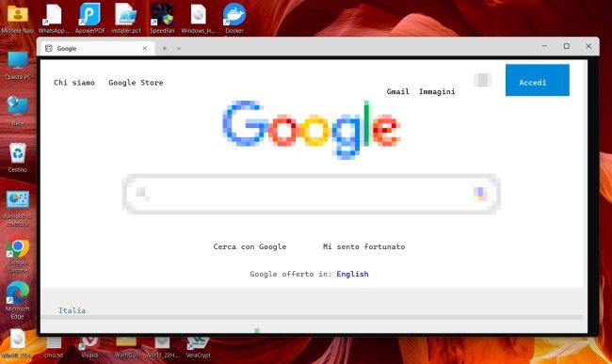Click the Mi sento fortunato button

coord(363,246)
